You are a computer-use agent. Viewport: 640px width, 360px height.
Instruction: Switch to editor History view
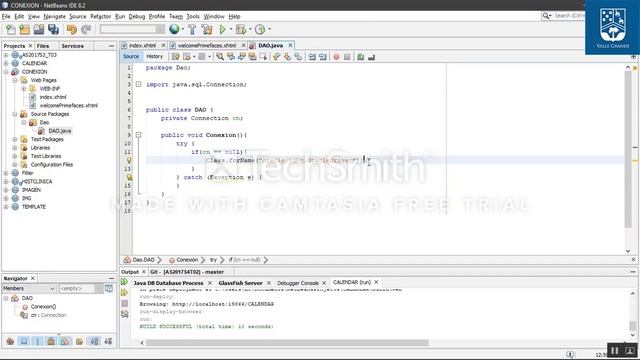154,56
